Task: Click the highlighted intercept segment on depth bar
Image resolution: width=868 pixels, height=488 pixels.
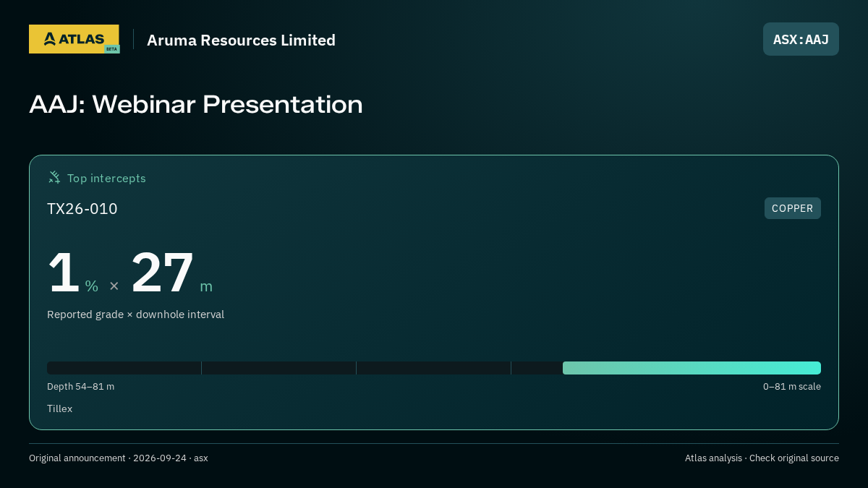Action: click(x=692, y=368)
